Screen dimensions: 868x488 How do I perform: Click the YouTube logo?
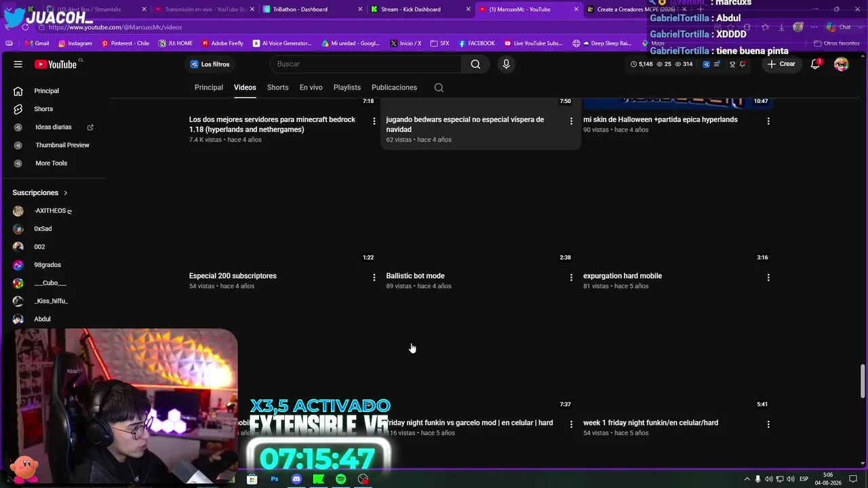pos(56,64)
